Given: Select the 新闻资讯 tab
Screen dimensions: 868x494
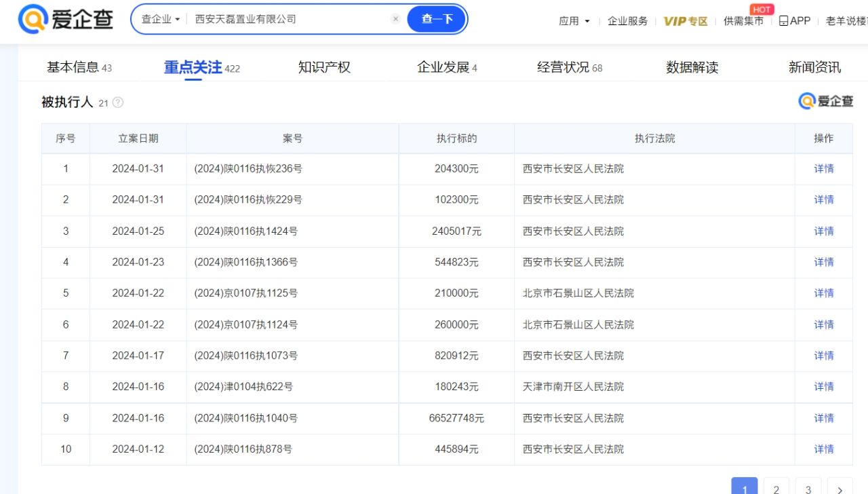Looking at the screenshot, I should click(x=814, y=67).
